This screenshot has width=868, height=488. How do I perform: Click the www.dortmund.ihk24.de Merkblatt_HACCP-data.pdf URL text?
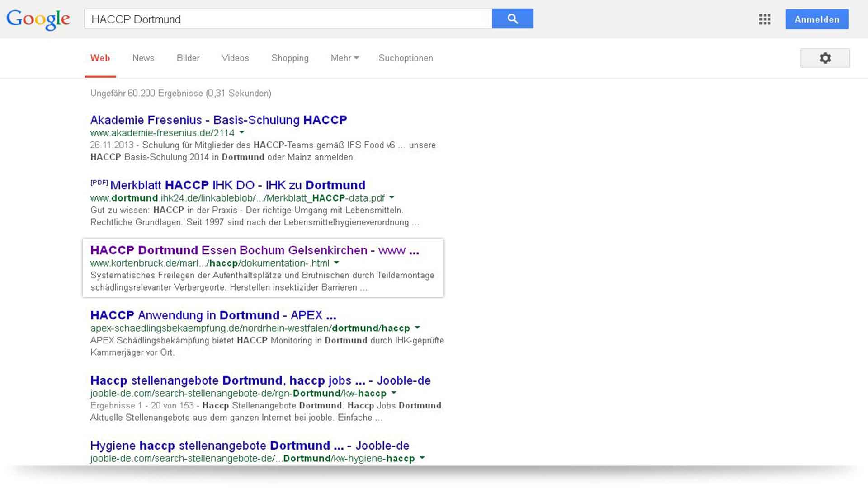[237, 198]
